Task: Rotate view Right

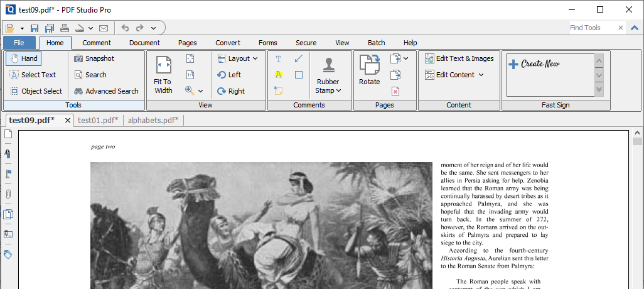Action: click(231, 91)
